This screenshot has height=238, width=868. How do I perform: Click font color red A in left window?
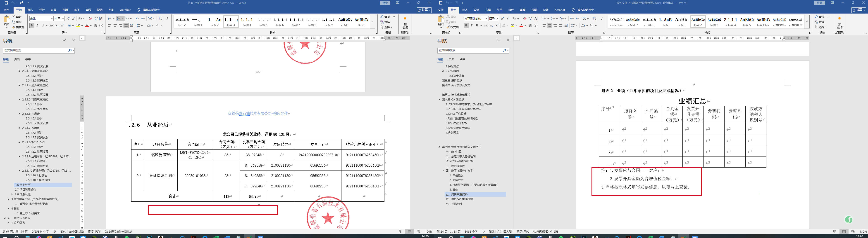coord(87,26)
